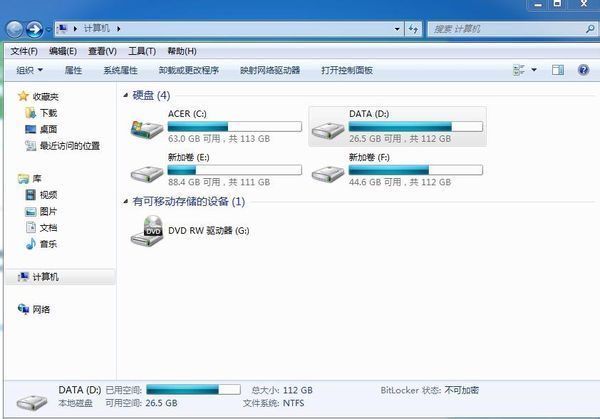This screenshot has height=419, width=600.
Task: Focus the 搜索 计算机 search box
Action: (507, 29)
